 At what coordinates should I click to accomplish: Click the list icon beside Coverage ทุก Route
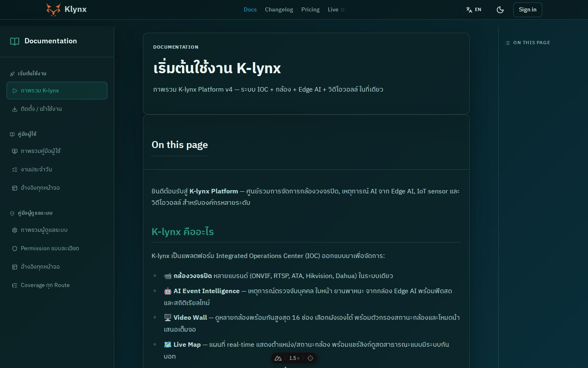pos(15,285)
